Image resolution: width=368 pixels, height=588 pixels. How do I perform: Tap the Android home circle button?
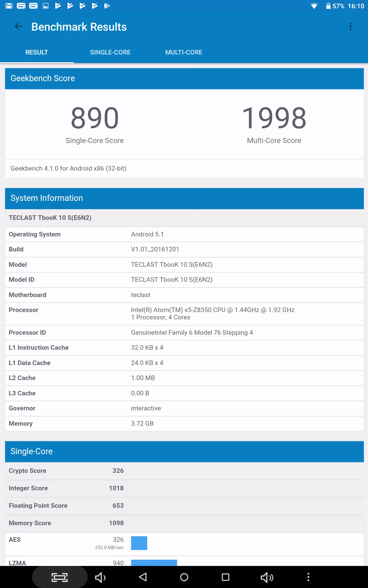pyautogui.click(x=184, y=577)
